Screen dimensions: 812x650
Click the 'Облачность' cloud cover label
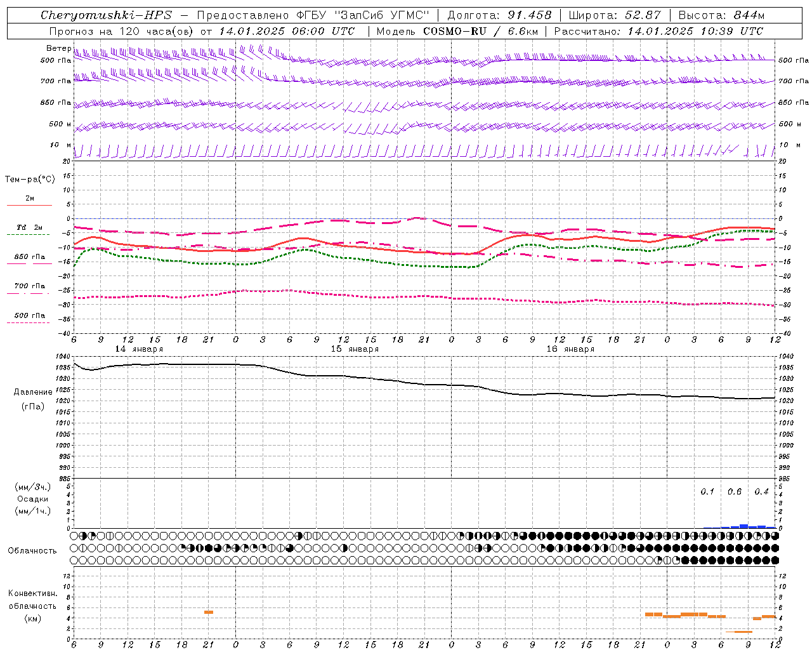coord(32,551)
